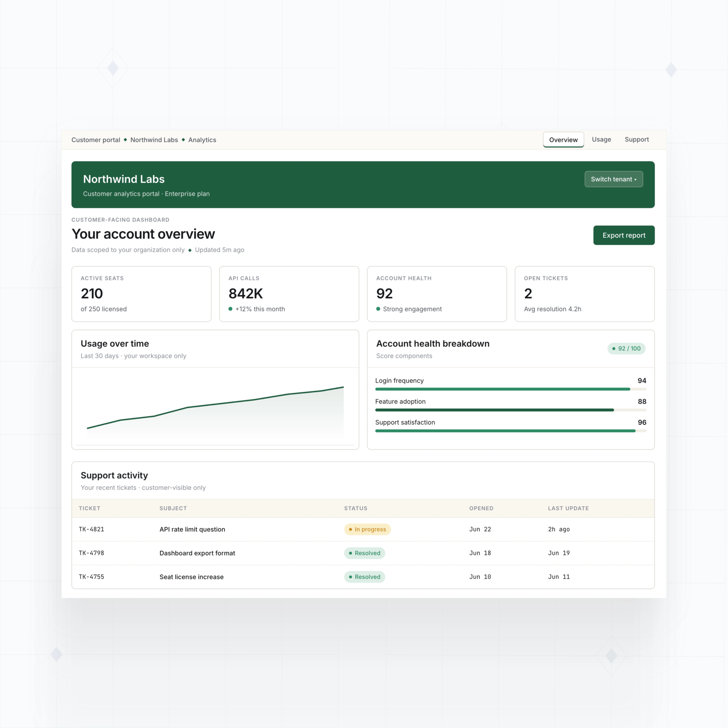Click the Updated 5m ago text
The width and height of the screenshot is (728, 728).
[x=220, y=250]
